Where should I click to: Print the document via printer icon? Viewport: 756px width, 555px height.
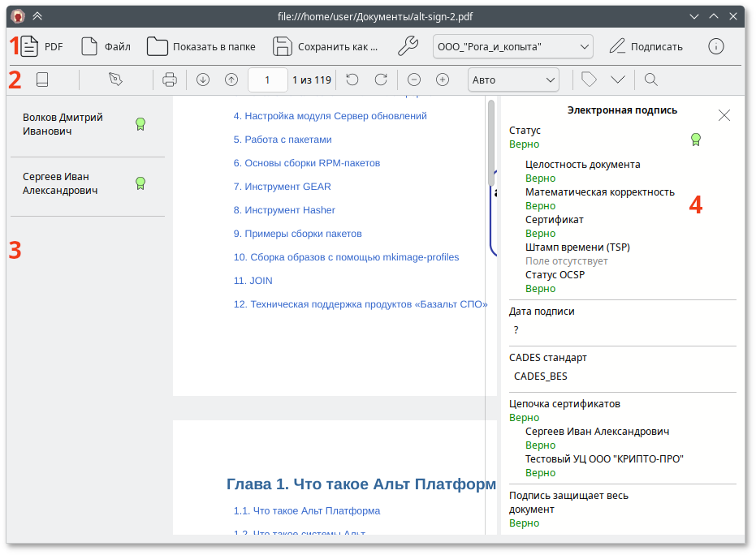pos(169,80)
